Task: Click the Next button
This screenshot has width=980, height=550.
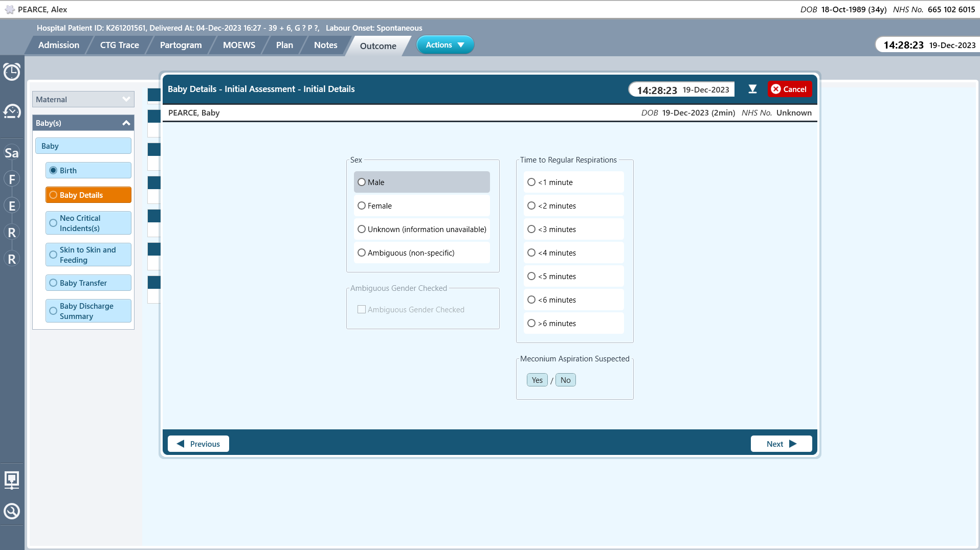Action: tap(781, 444)
